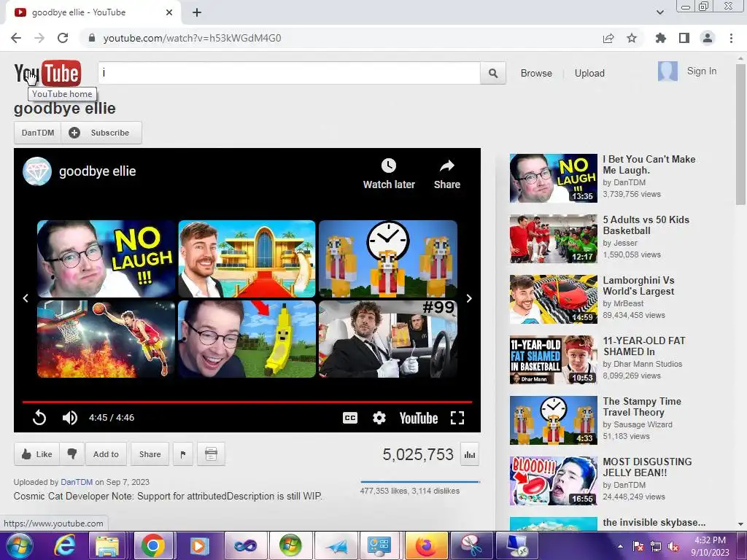This screenshot has height=560, width=747.
Task: Show next endscreen suggestions arrow
Action: [469, 298]
